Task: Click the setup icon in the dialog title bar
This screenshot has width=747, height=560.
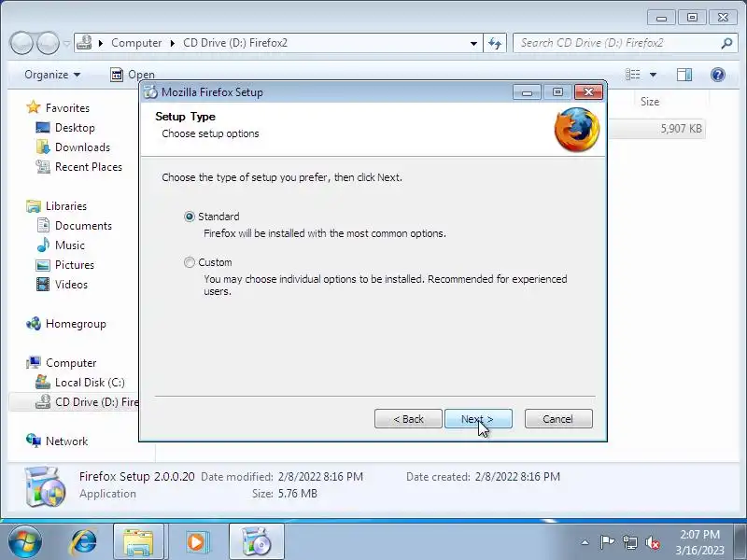Action: point(150,91)
